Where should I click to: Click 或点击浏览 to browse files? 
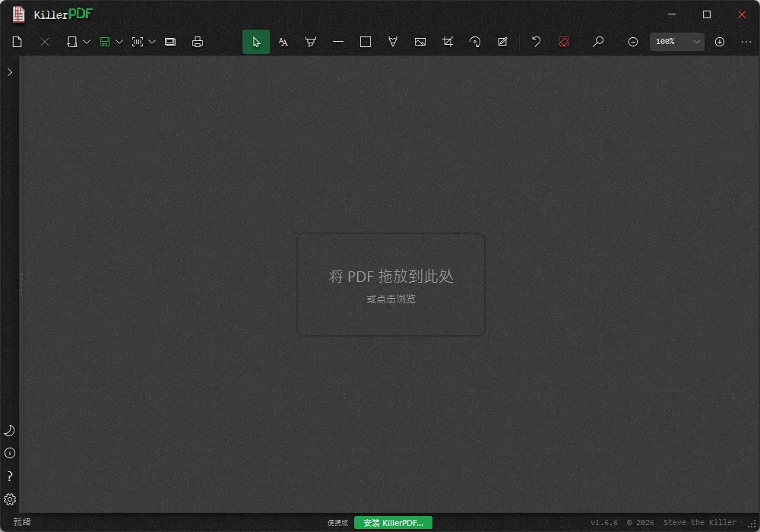(x=391, y=299)
